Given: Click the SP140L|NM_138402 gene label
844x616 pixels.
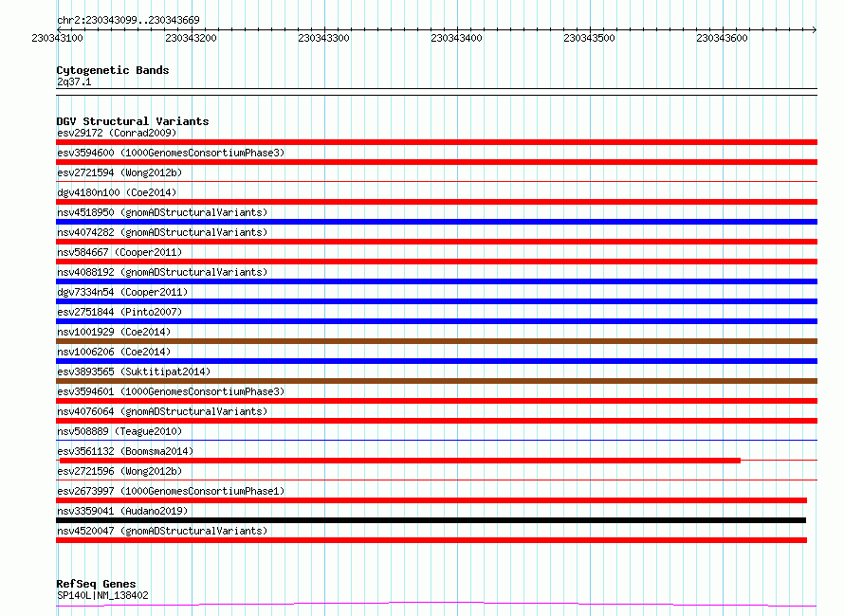Looking at the screenshot, I should pos(102,595).
